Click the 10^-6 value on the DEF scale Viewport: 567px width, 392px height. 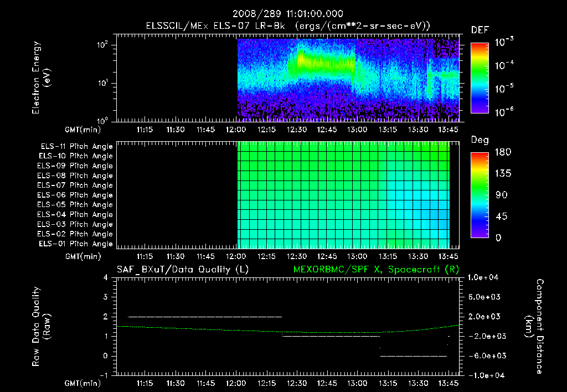tap(504, 112)
